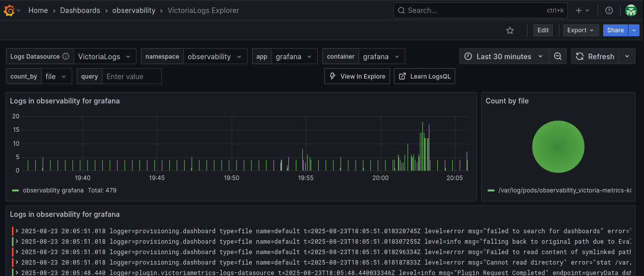Click the VictoriaLogs Explorer breadcrumb title
The height and width of the screenshot is (276, 644).
click(203, 10)
